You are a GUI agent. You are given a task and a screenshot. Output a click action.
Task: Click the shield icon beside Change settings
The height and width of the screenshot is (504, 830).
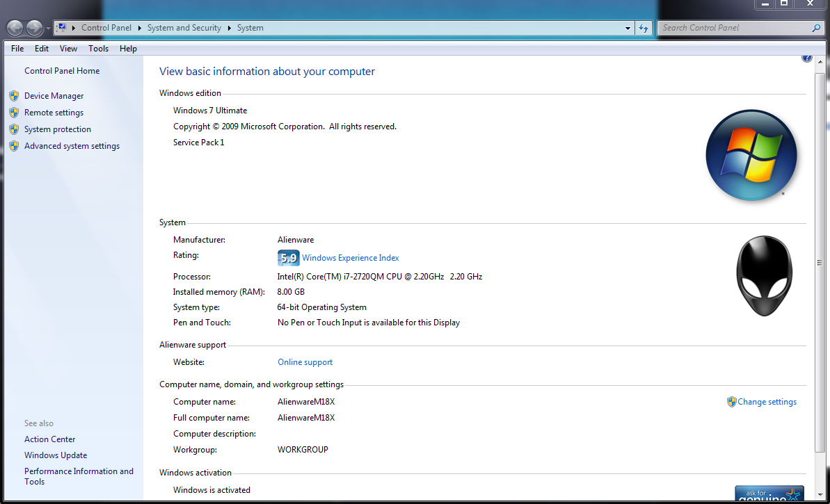[x=731, y=402]
